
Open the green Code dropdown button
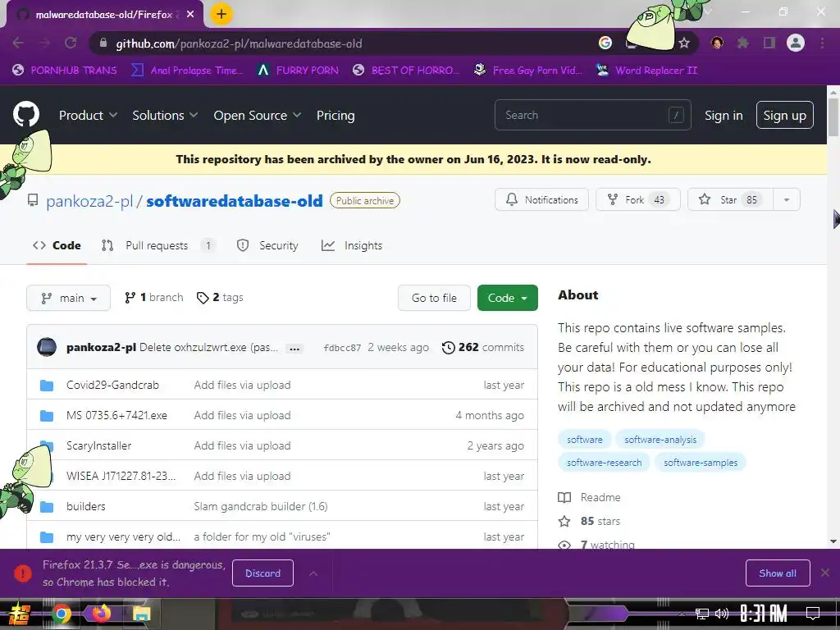507,298
